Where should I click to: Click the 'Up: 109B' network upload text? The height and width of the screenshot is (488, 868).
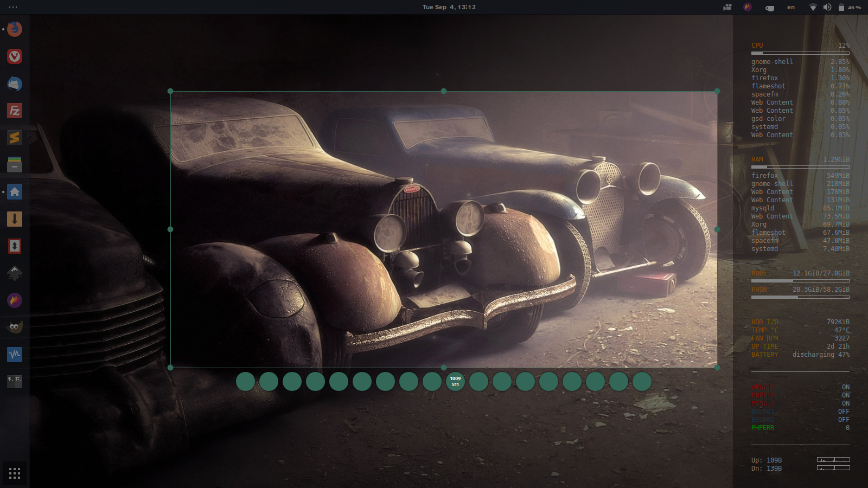click(x=766, y=460)
